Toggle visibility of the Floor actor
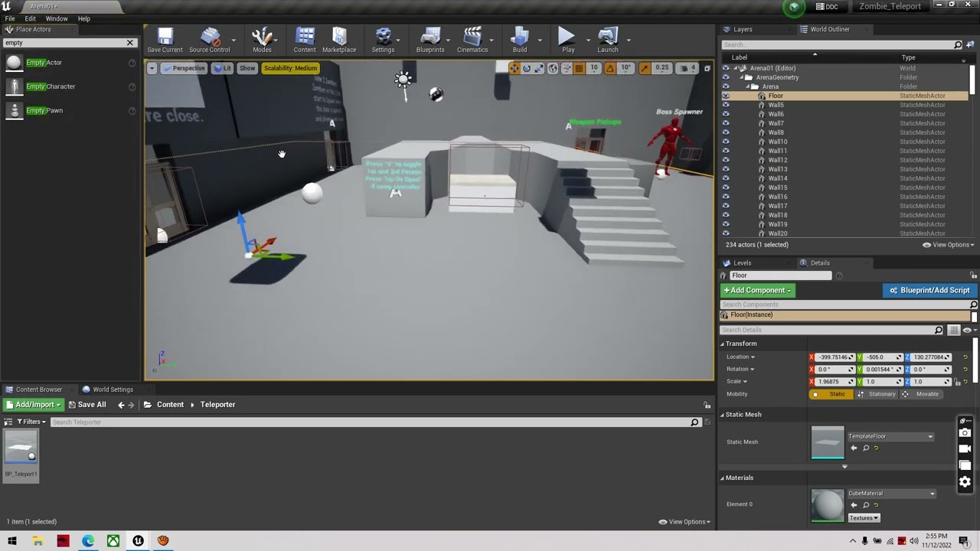 click(x=726, y=96)
